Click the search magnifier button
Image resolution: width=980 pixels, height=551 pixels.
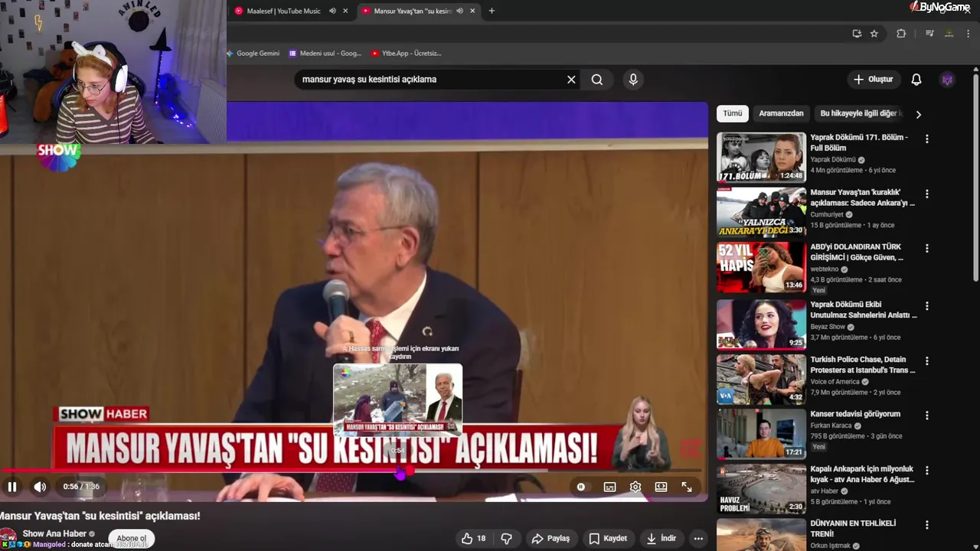[597, 80]
